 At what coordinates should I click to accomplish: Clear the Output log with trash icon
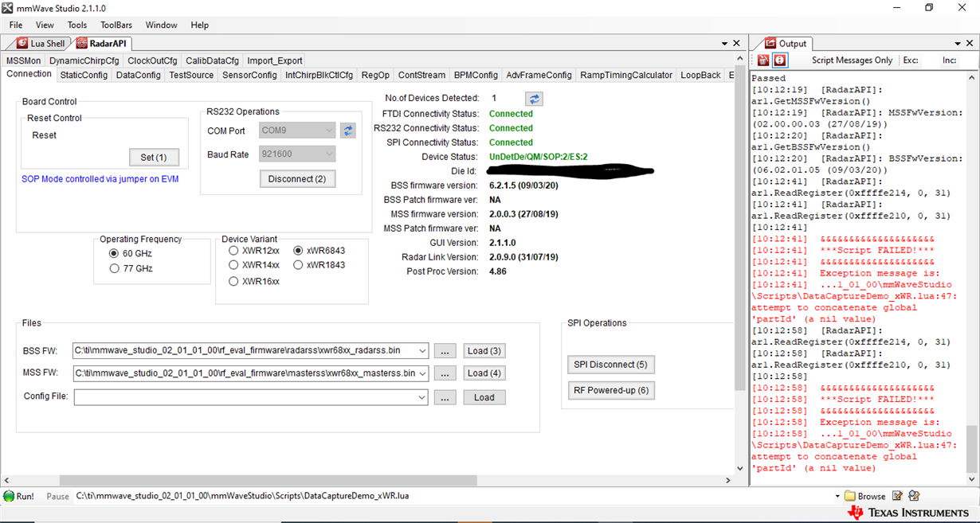763,60
